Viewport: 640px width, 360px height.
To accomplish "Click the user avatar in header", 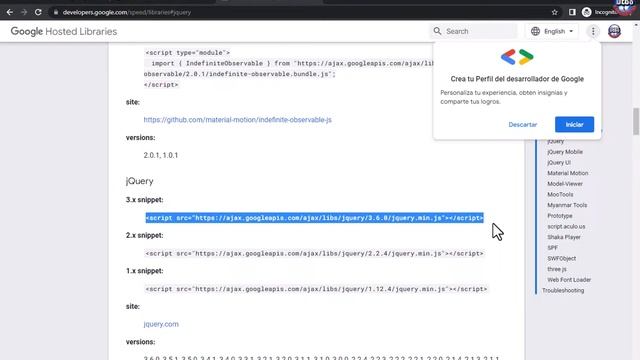I will 614,31.
